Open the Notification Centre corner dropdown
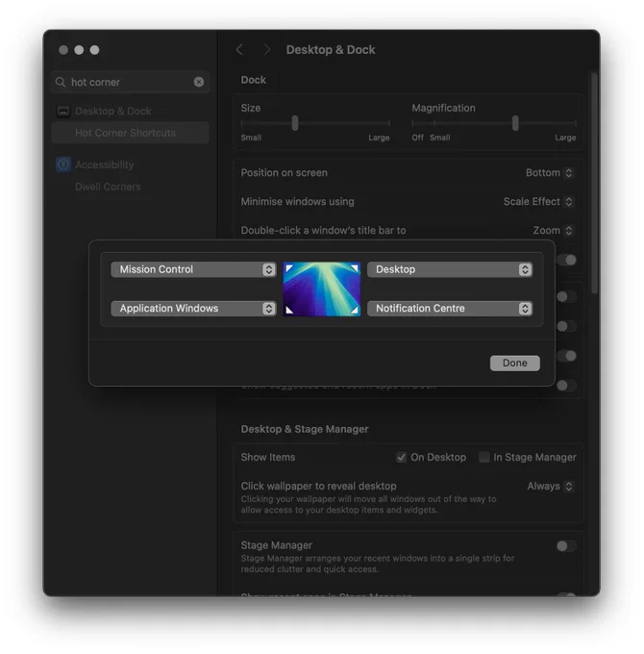The height and width of the screenshot is (654, 644). [450, 309]
